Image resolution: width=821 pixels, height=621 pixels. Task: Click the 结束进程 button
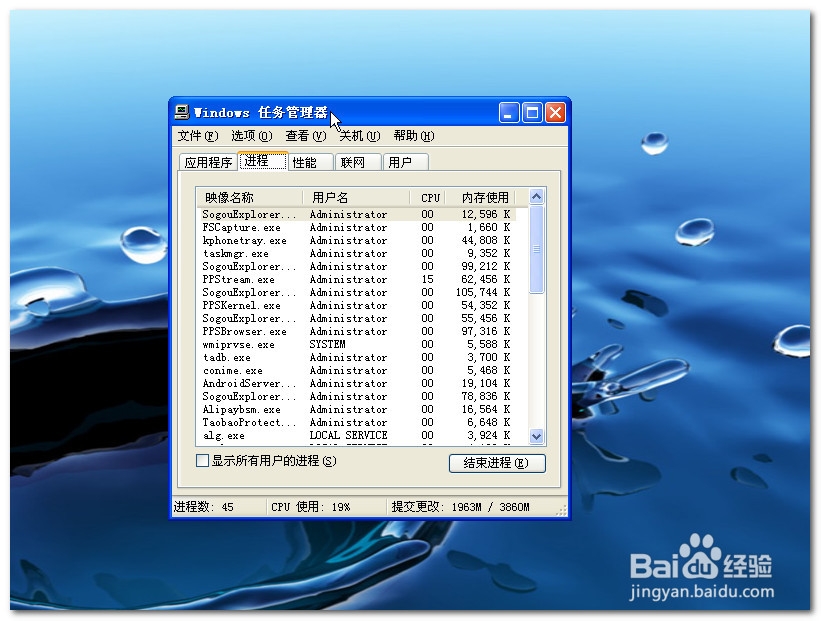point(496,463)
